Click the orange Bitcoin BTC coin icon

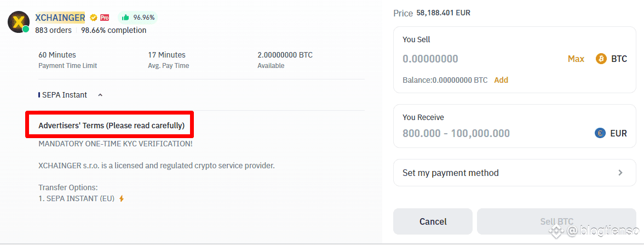click(x=601, y=59)
